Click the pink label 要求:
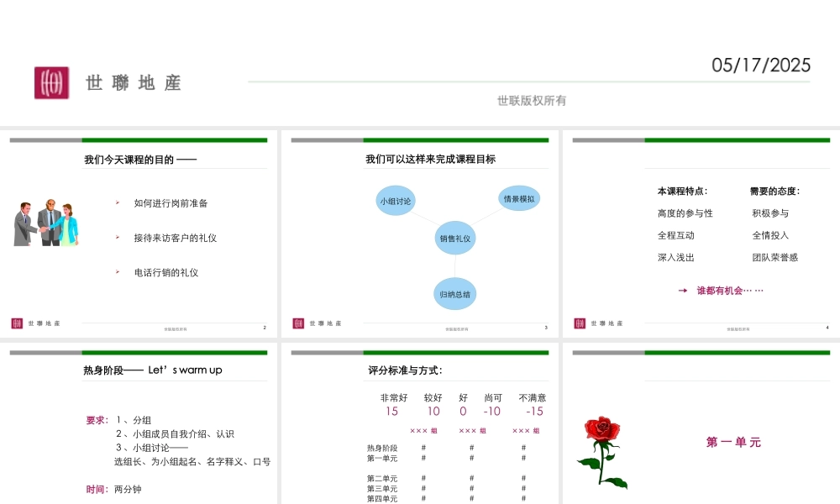The width and height of the screenshot is (840, 504). (x=97, y=421)
